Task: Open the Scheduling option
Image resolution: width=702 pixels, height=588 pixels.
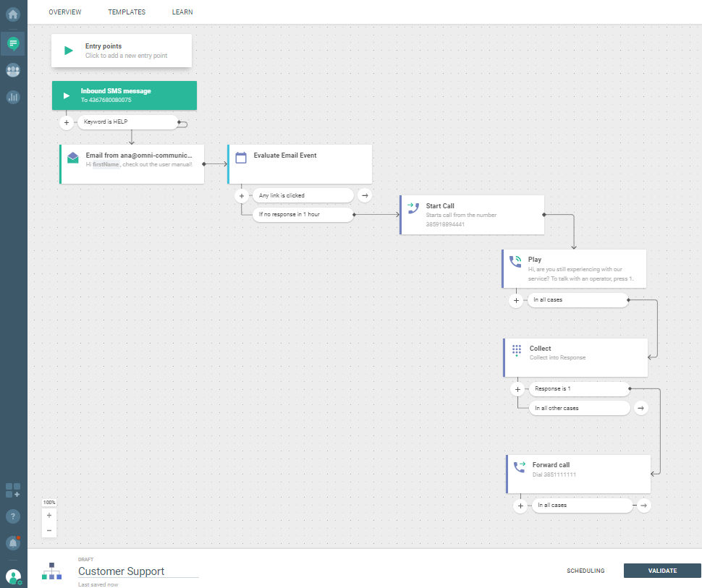Action: click(585, 571)
